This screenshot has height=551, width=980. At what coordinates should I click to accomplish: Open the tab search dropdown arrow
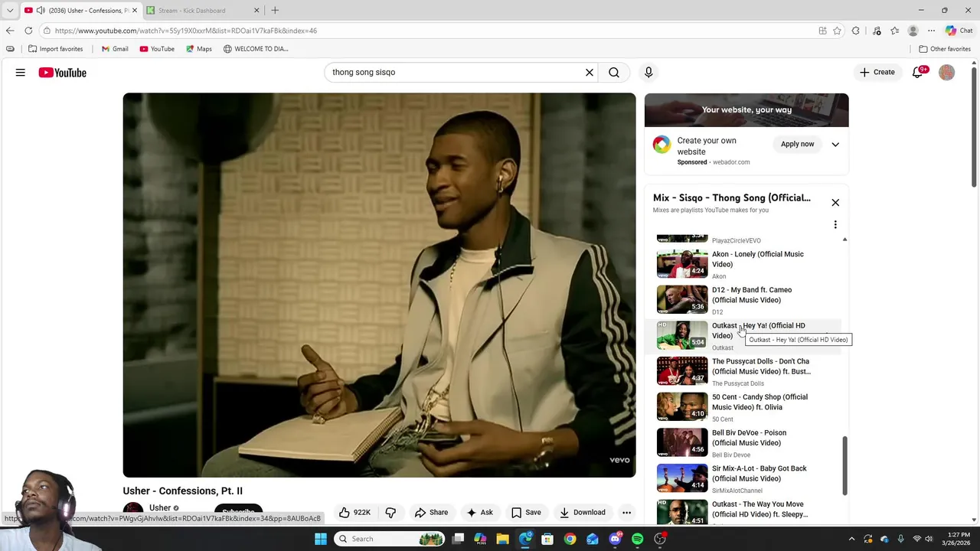[x=10, y=10]
